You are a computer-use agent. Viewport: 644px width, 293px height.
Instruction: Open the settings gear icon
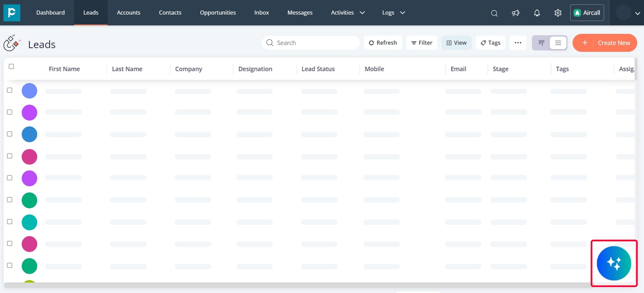tap(558, 13)
